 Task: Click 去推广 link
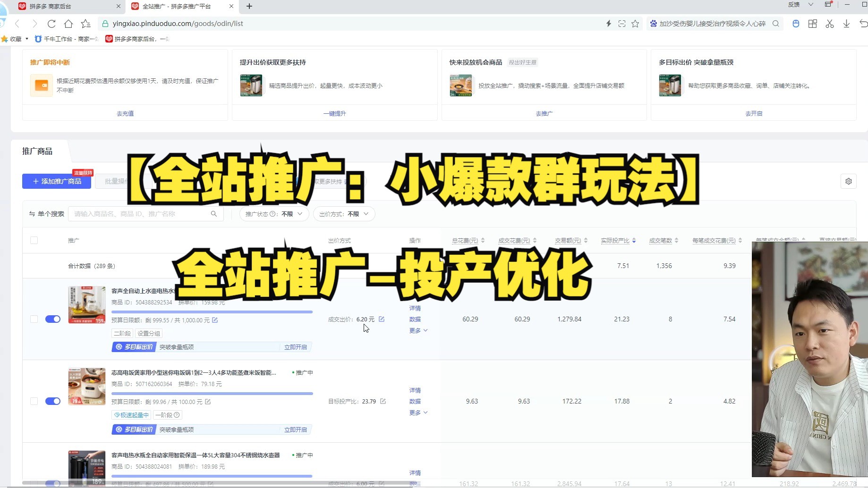click(x=544, y=113)
